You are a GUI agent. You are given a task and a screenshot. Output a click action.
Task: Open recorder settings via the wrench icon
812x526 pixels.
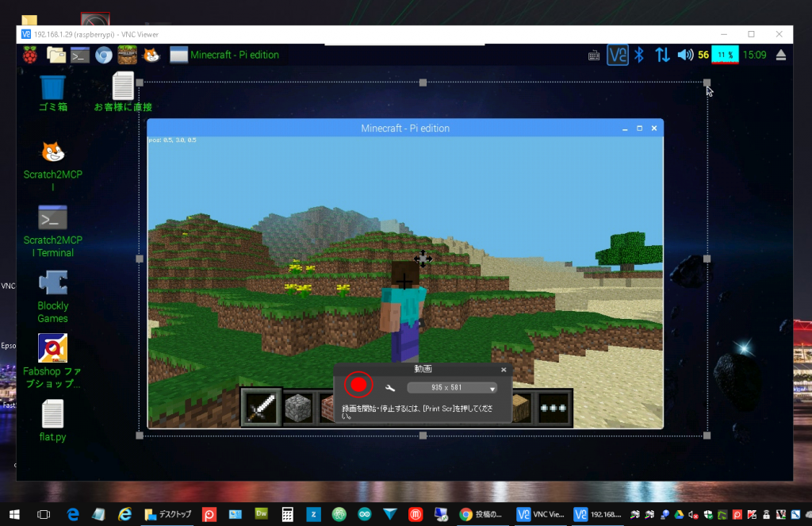pos(390,388)
